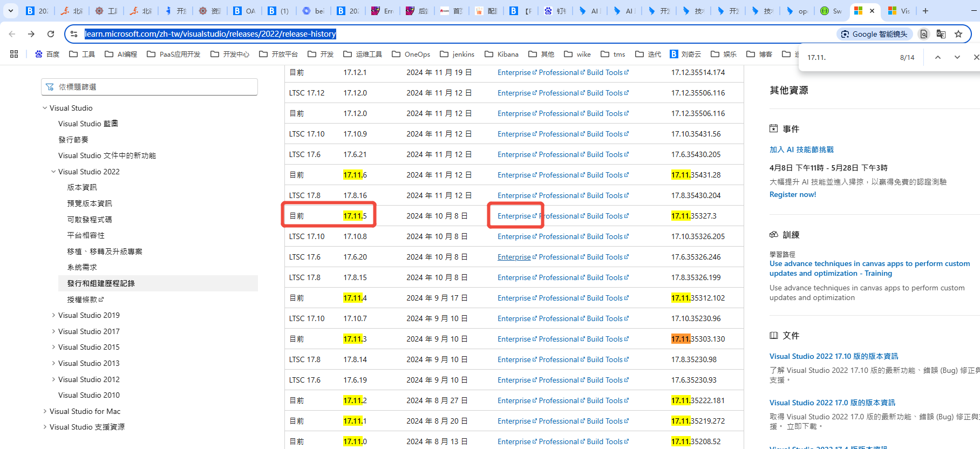Open the Kibana bookmark folder
The image size is (980, 449).
(x=501, y=54)
